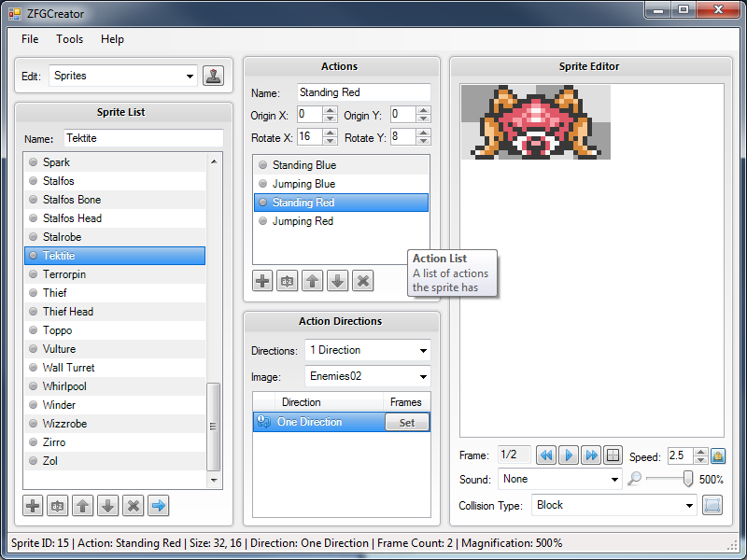Toggle the grid icon beside frame controls
The image size is (747, 560).
click(613, 455)
